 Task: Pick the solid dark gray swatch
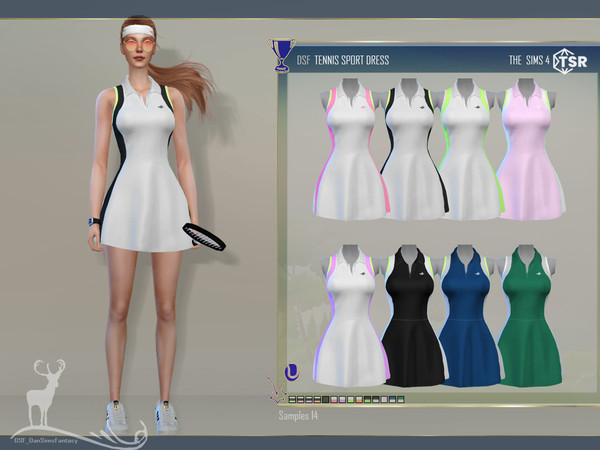326,399
